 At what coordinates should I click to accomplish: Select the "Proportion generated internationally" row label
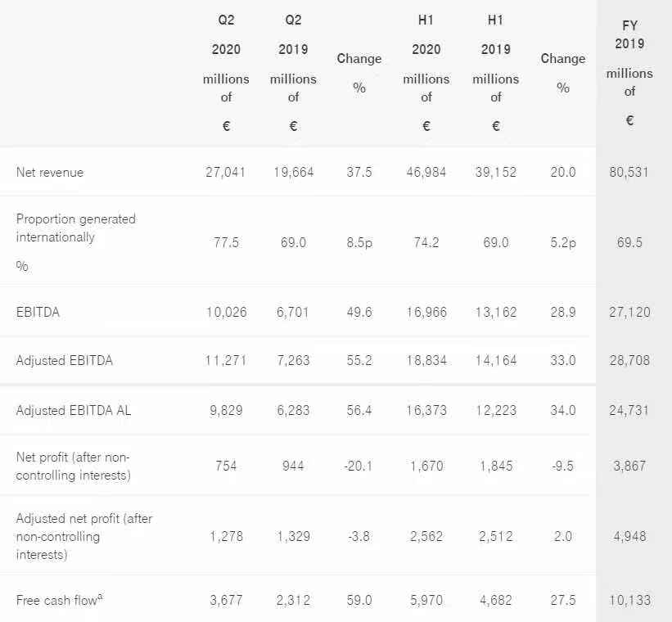[x=76, y=228]
